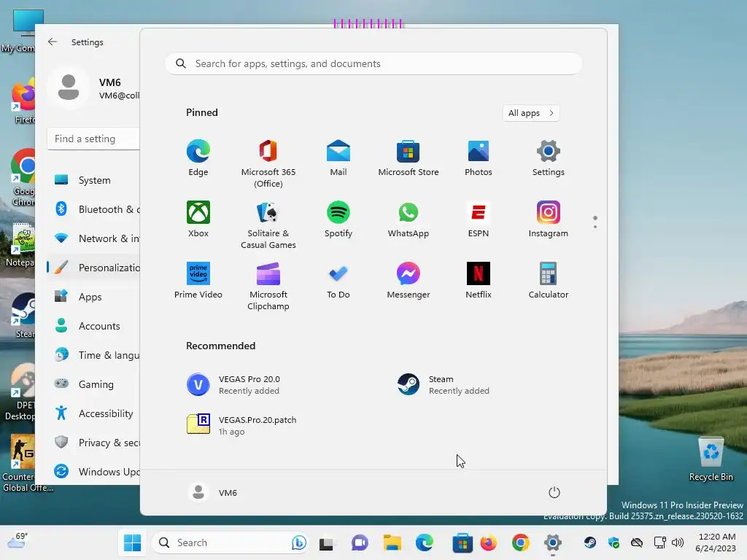747x560 pixels.
Task: Go to next page of pinned apps
Action: pos(595,227)
